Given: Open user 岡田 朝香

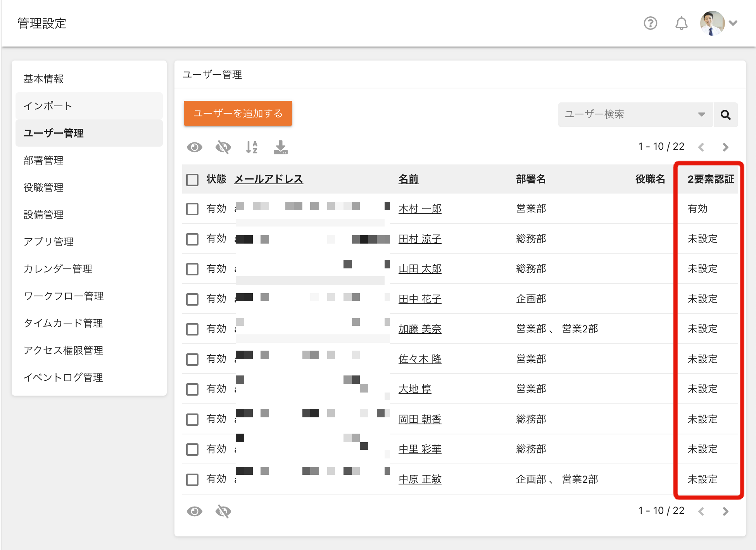Looking at the screenshot, I should click(420, 419).
